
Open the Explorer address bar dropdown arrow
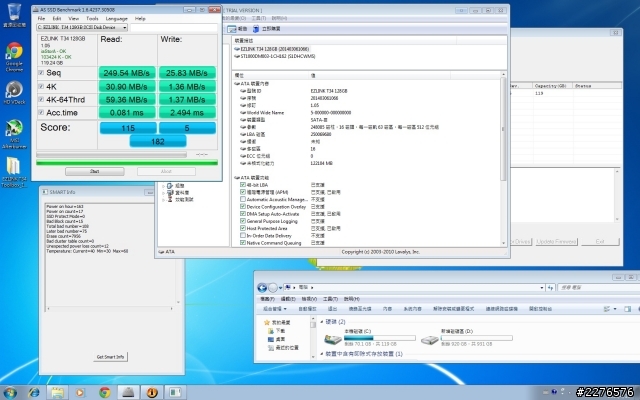[x=542, y=288]
